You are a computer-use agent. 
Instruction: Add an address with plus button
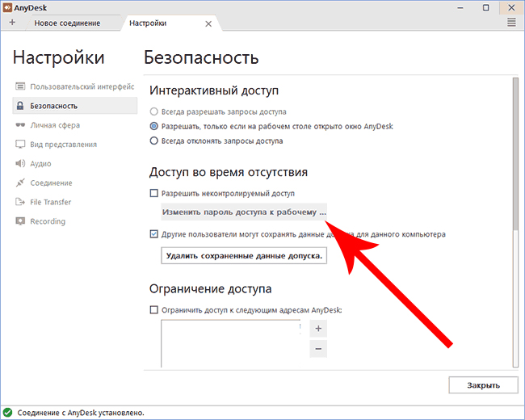point(318,328)
